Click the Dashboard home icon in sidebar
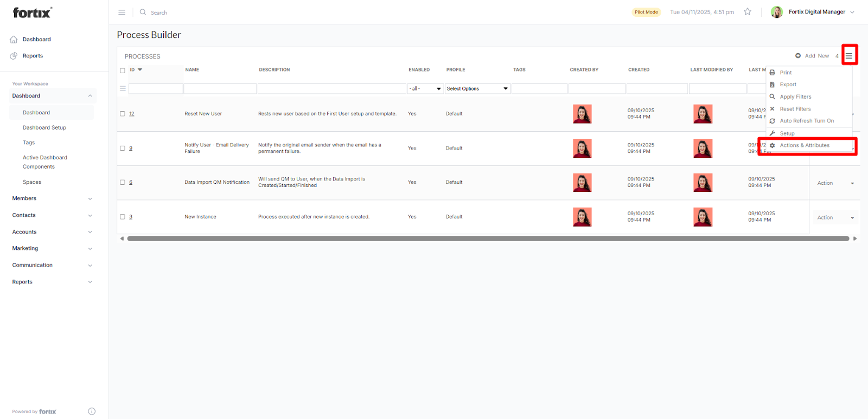The width and height of the screenshot is (868, 419). tap(14, 40)
